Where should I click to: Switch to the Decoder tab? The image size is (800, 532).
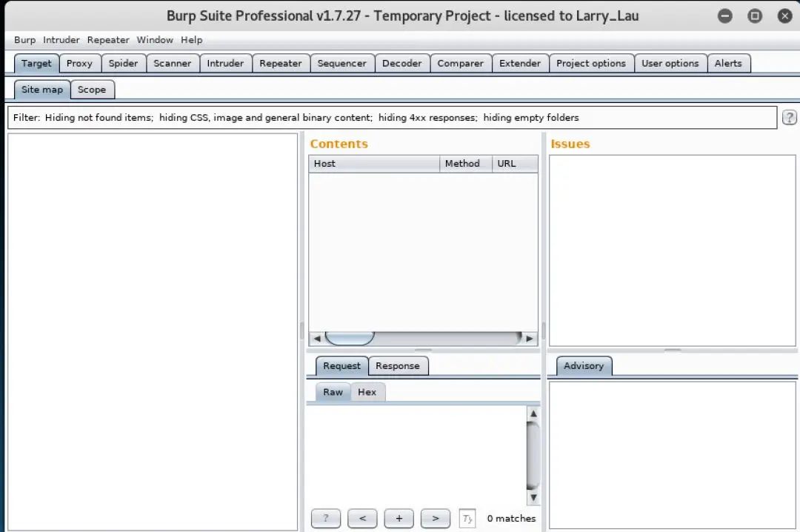pos(402,63)
